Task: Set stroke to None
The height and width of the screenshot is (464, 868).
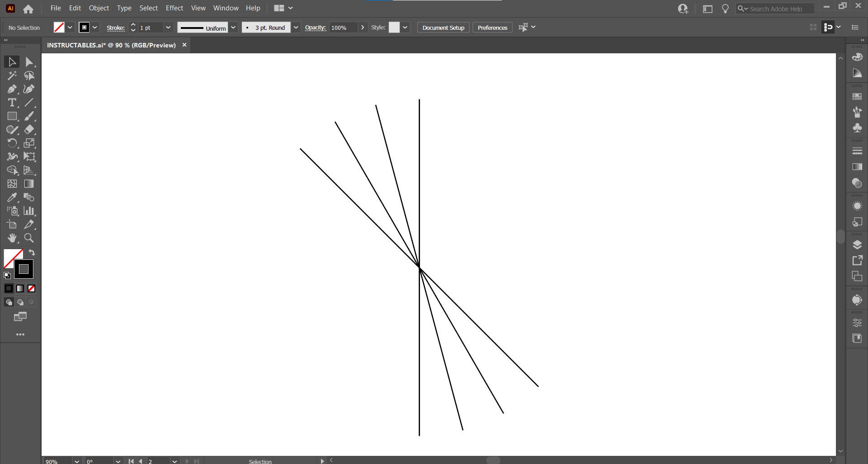Action: pos(32,288)
